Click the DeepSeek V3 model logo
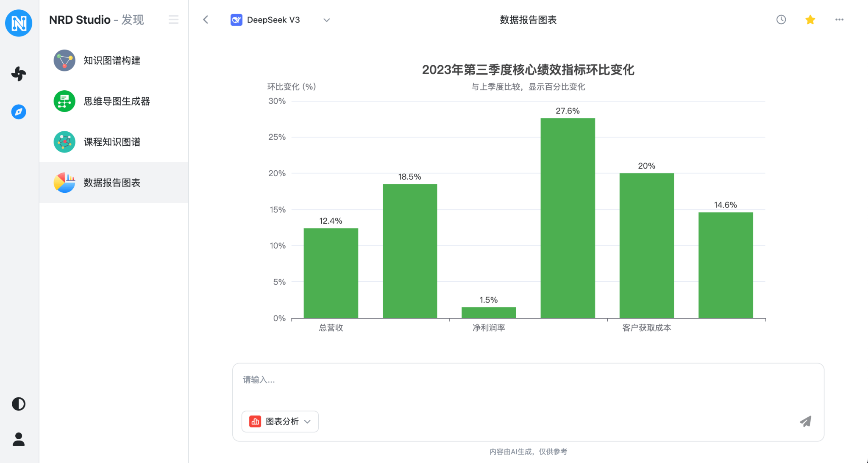Image resolution: width=868 pixels, height=463 pixels. coord(236,20)
